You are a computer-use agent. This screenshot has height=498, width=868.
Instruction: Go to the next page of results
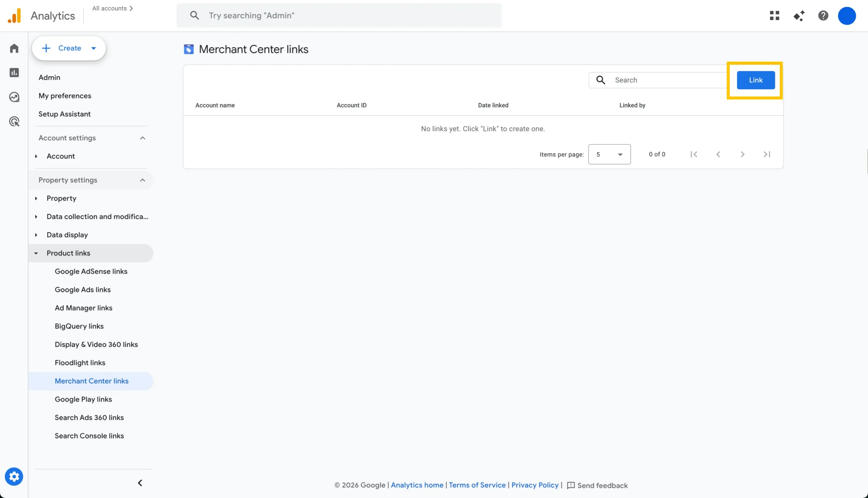click(743, 154)
